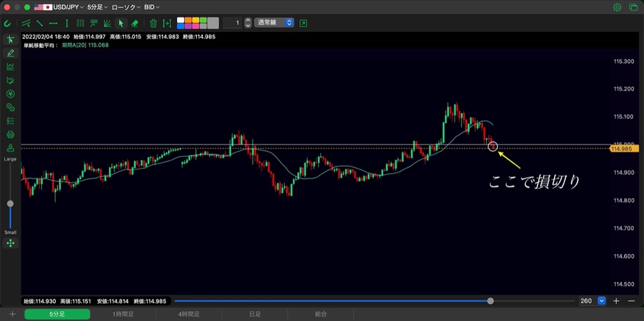Click the green pop-out arrow icon
The image size is (644, 321).
(x=304, y=23)
